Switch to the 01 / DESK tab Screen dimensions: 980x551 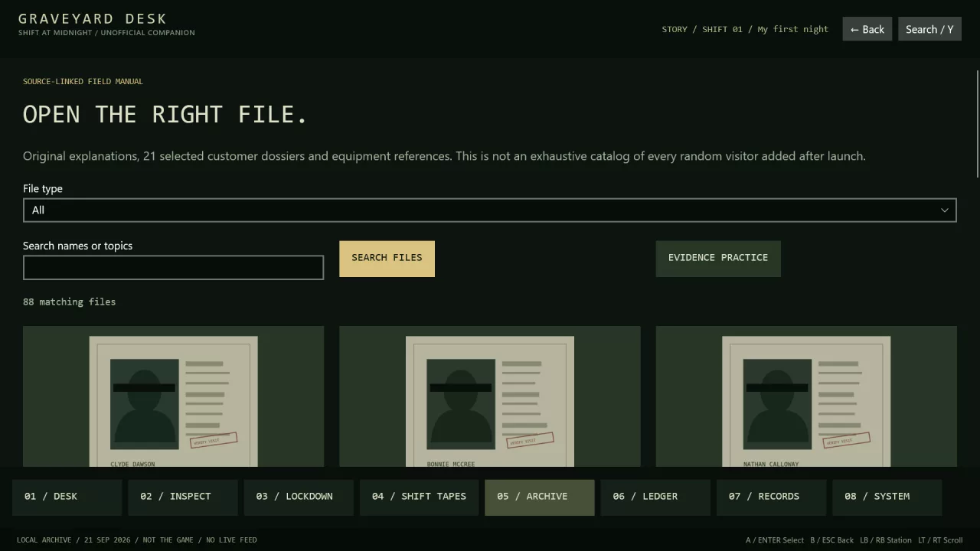pyautogui.click(x=67, y=497)
